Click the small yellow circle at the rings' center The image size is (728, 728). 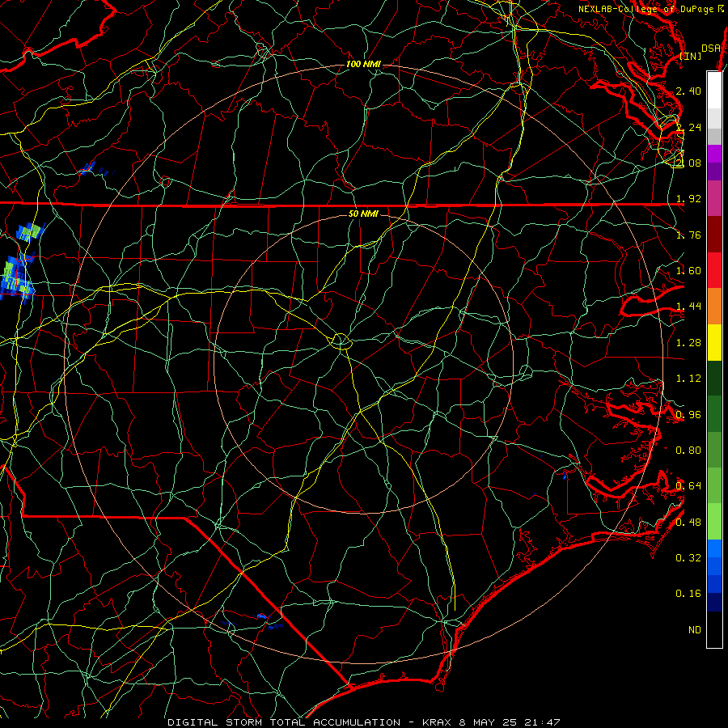tap(341, 341)
